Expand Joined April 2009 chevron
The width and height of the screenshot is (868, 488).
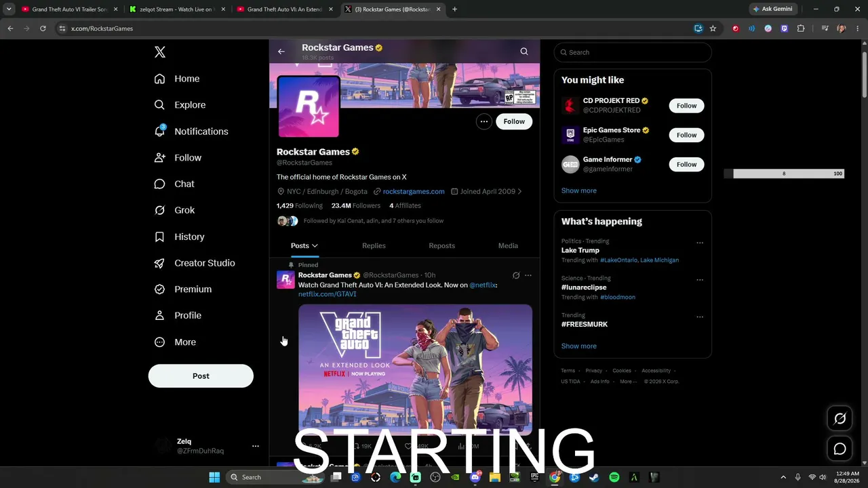click(520, 192)
